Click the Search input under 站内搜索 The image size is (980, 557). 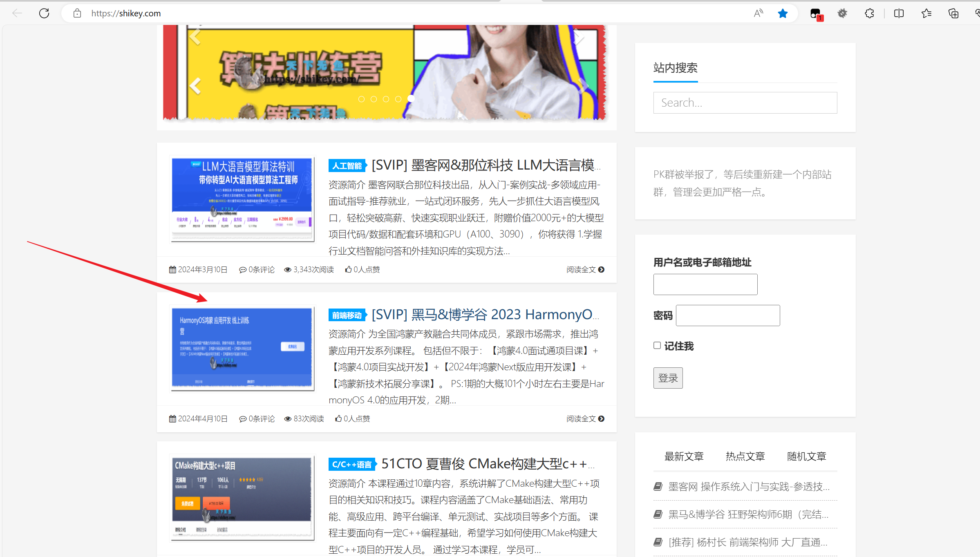745,103
